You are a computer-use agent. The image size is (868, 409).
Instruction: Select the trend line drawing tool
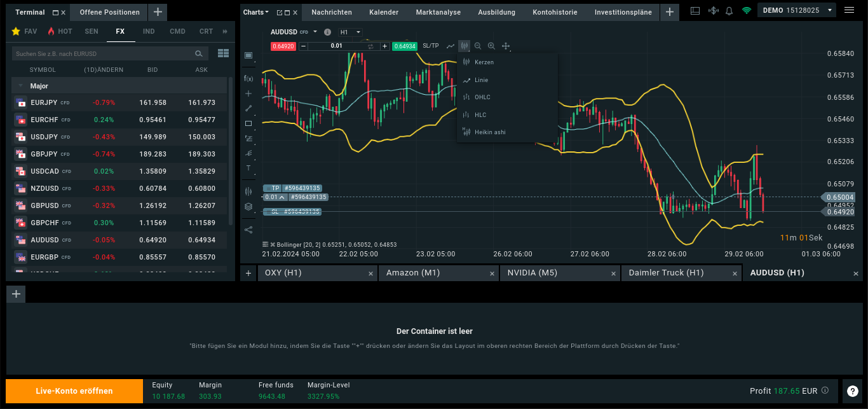(x=248, y=108)
